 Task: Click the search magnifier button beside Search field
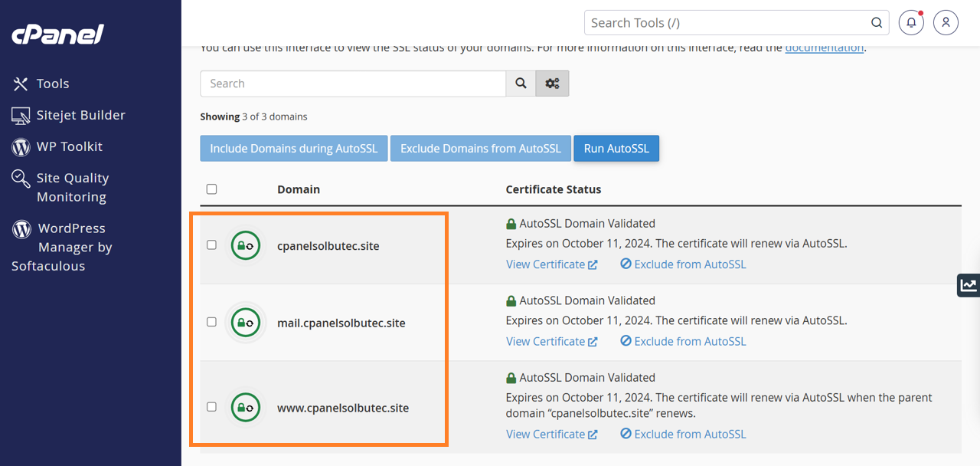click(521, 84)
